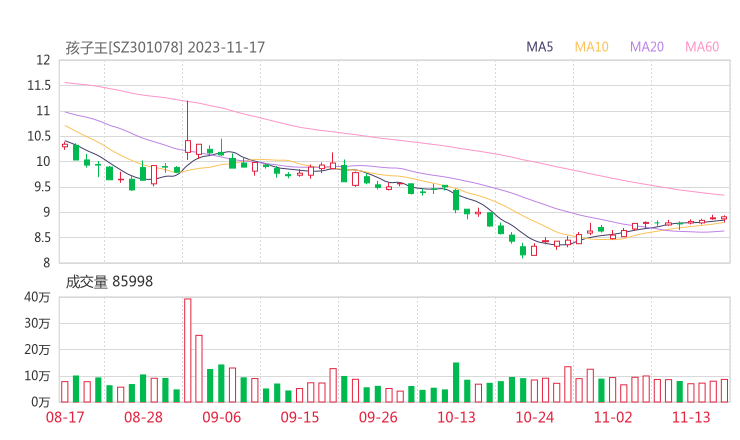Click the 08-17 date label

pos(65,417)
